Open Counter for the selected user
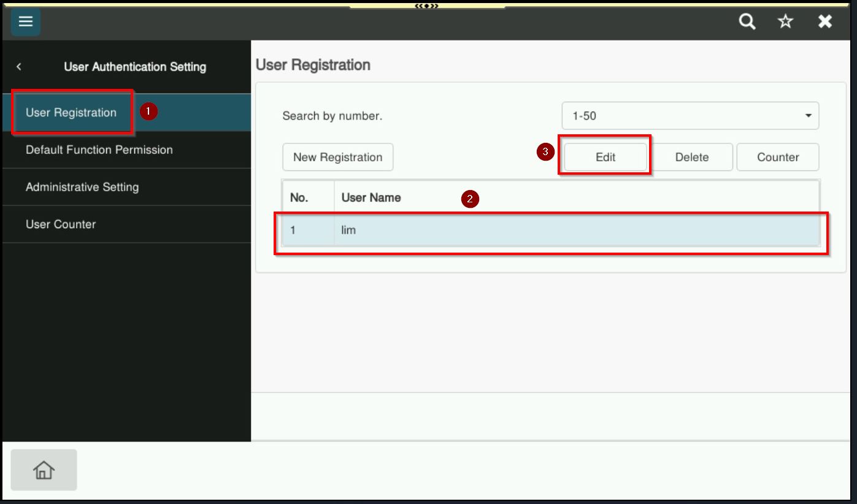857x504 pixels. [778, 158]
